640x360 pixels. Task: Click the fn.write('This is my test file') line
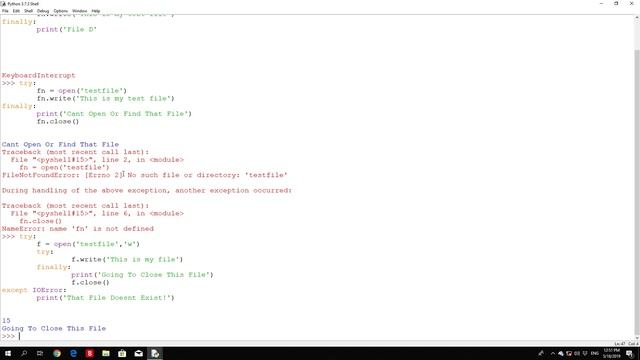tap(105, 99)
